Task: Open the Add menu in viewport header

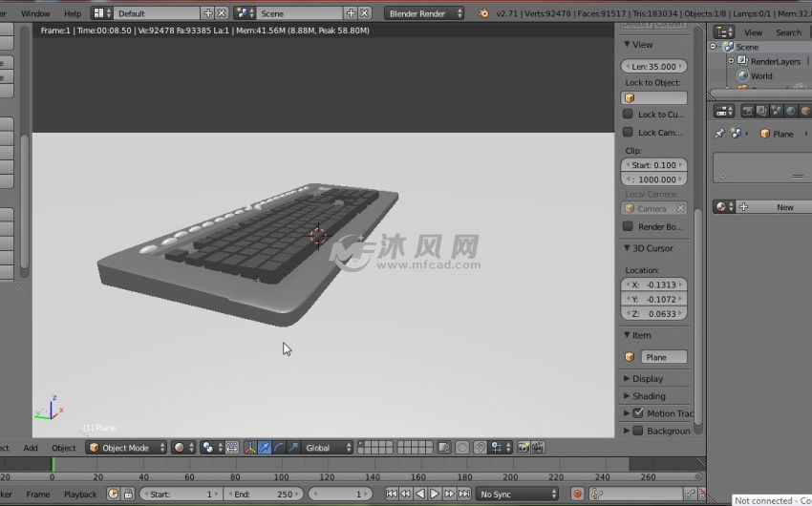Action: [x=31, y=447]
